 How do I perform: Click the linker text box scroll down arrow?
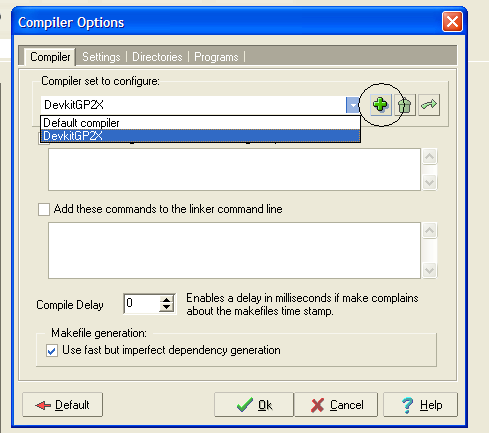429,270
